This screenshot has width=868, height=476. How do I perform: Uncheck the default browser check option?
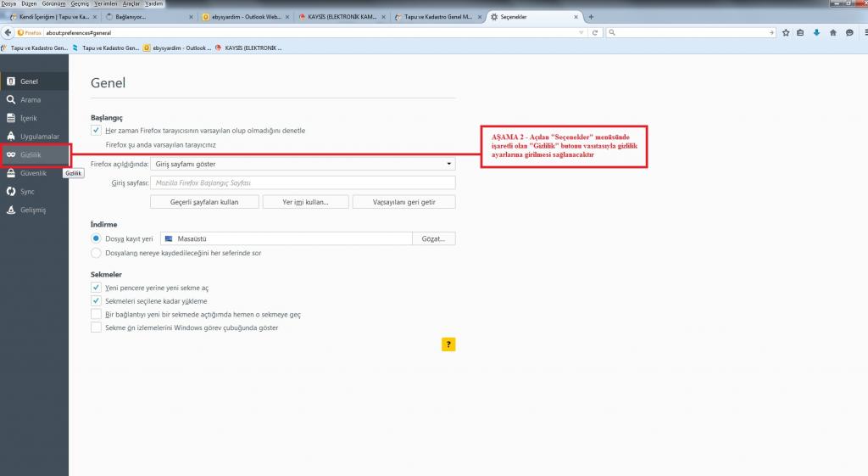[x=96, y=131]
